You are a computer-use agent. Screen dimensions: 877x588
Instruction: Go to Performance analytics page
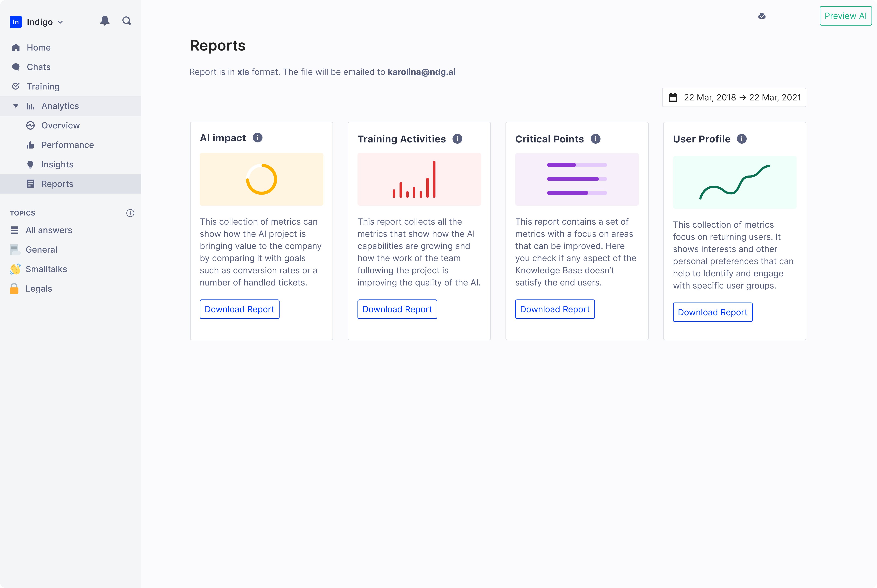(68, 145)
